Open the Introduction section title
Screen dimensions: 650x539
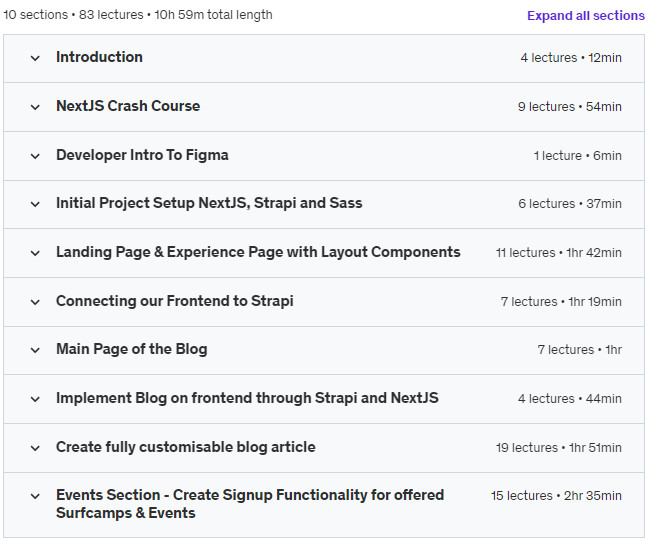[x=99, y=57]
